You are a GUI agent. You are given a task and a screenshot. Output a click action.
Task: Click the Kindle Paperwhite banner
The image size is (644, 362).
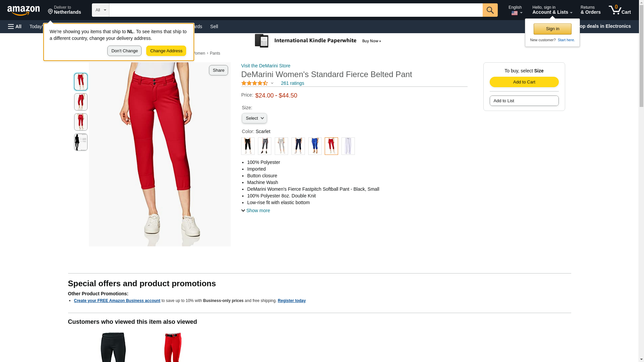[x=318, y=41]
